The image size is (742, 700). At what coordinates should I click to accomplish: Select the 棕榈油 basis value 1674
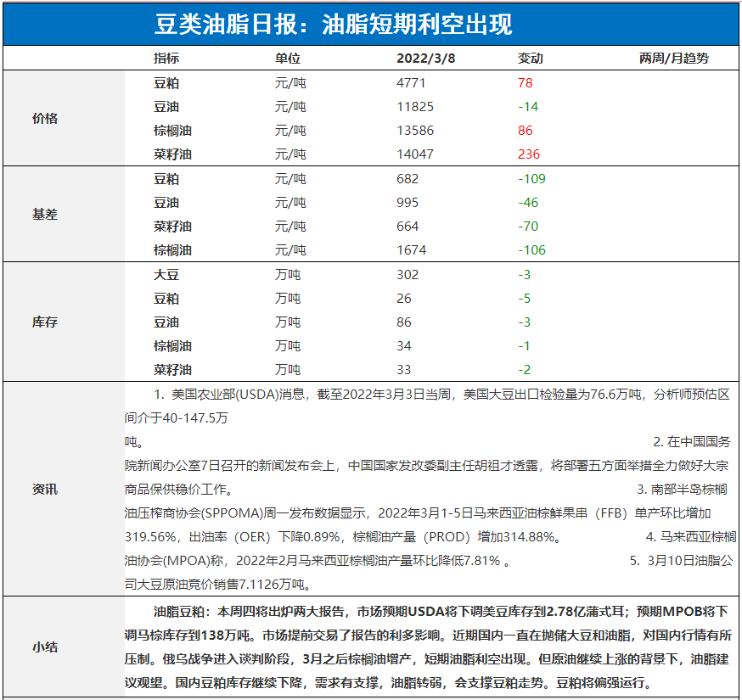(x=411, y=250)
